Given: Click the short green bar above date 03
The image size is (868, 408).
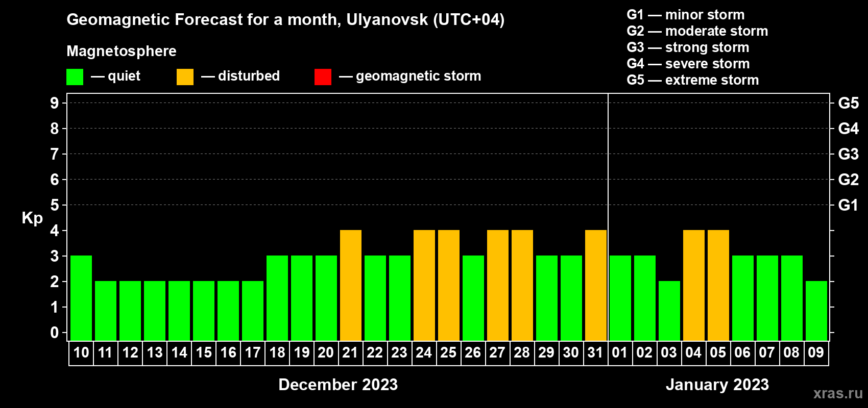Looking at the screenshot, I should point(669,311).
